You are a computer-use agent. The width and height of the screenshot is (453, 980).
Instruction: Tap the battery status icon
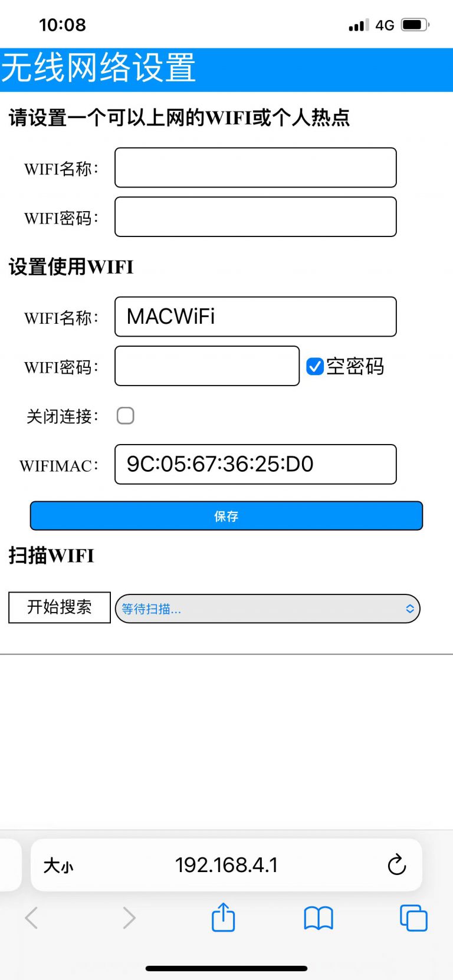415,25
